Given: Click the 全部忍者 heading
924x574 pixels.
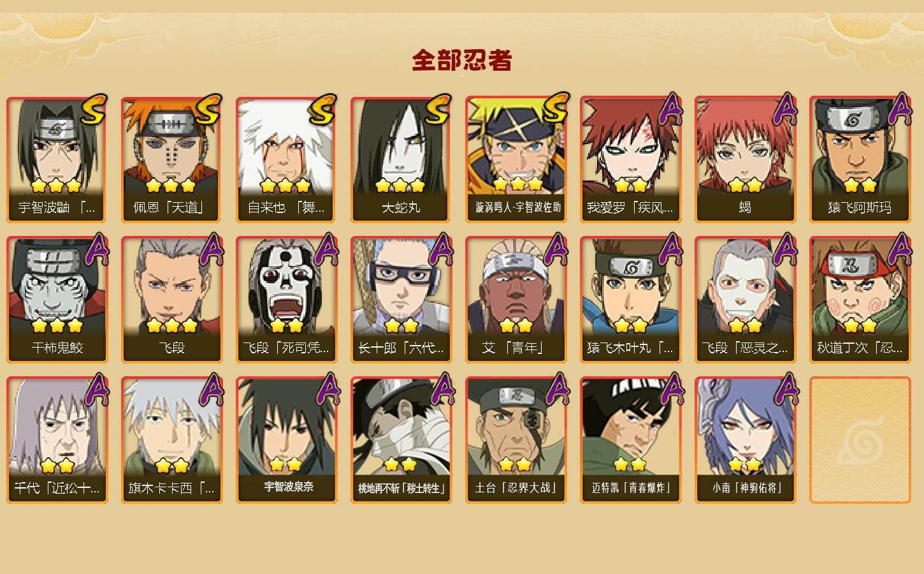Looking at the screenshot, I should coord(462,60).
